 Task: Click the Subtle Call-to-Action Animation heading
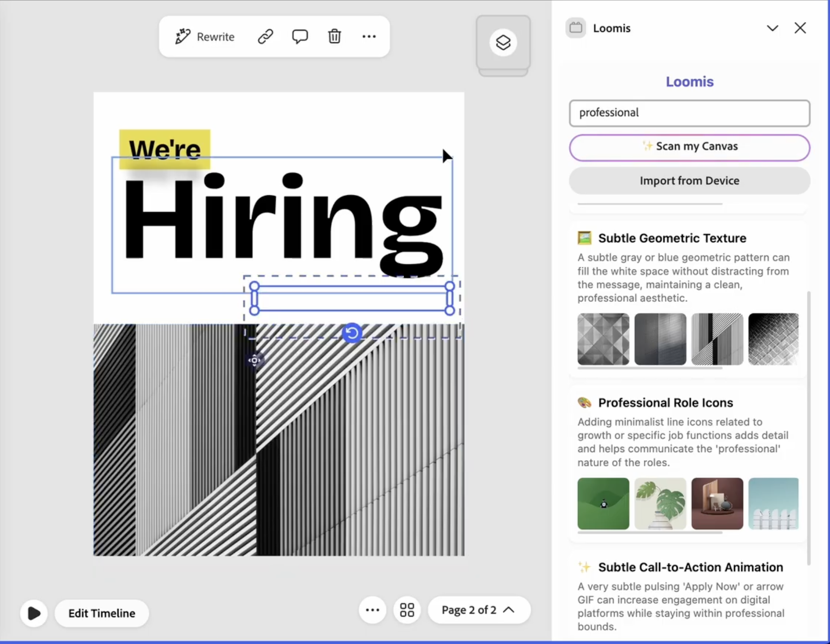click(x=690, y=567)
